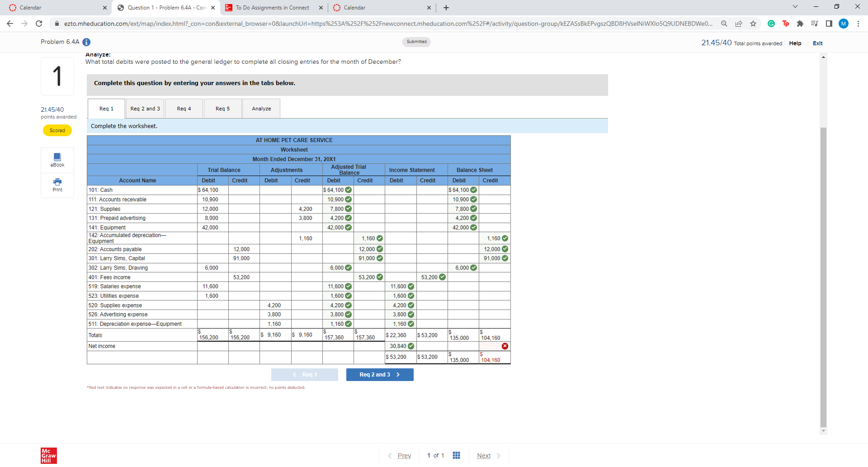Screen dimensions: 868x467
Task: Toggle the browser side panel icon
Action: click(x=829, y=24)
